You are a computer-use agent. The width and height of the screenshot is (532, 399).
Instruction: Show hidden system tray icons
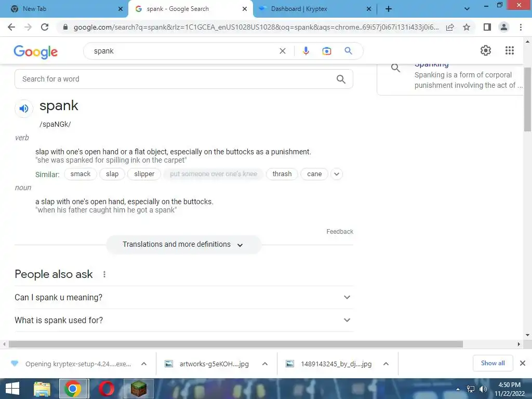458,389
